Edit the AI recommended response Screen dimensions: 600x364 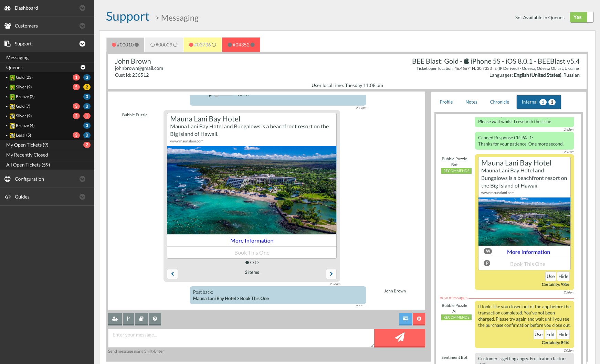coord(550,334)
